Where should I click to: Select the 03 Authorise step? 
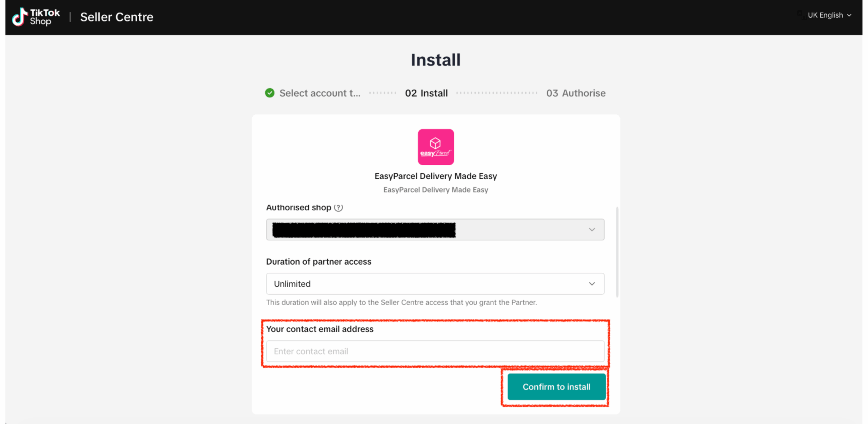(575, 93)
